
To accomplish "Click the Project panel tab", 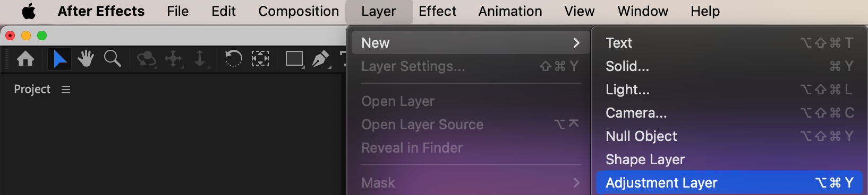I will click(32, 90).
